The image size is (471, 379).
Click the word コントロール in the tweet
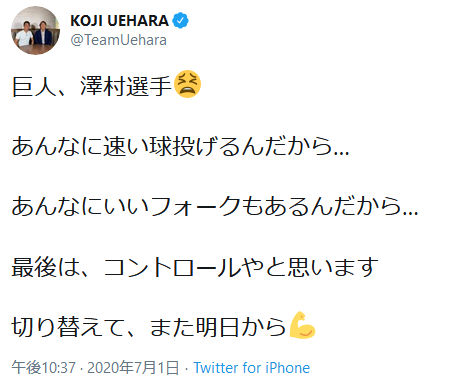172,267
